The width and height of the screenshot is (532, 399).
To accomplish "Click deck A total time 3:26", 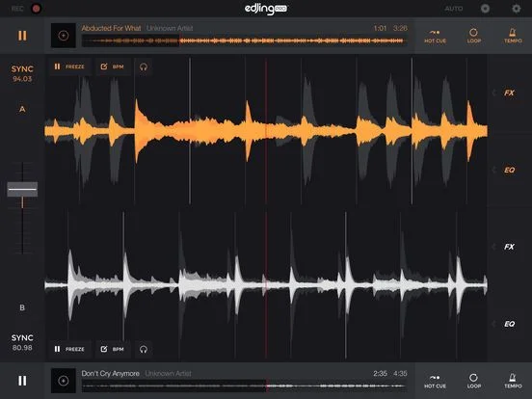I will (400, 28).
